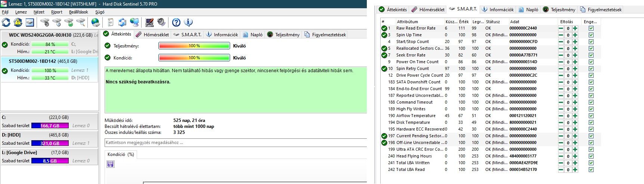Click the disk icon with green checkmark
644x184 pixels.
[x=69, y=22]
